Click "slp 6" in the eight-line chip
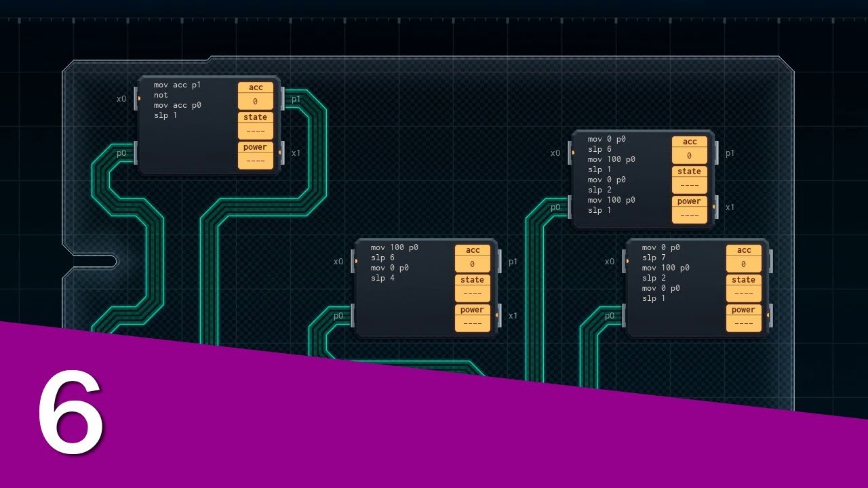 599,149
